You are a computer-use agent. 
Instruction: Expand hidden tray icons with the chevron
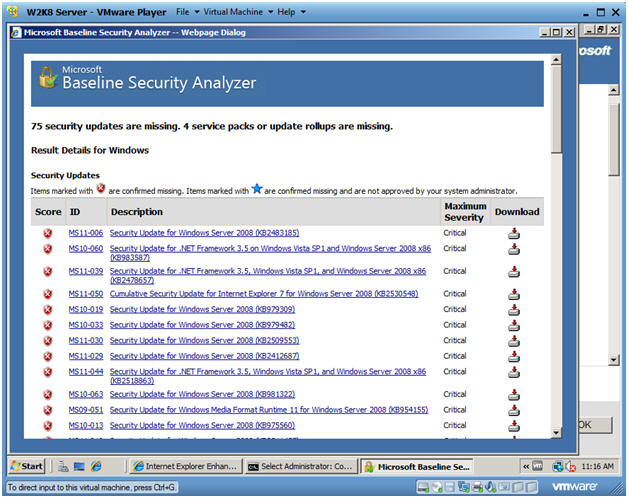coord(526,466)
